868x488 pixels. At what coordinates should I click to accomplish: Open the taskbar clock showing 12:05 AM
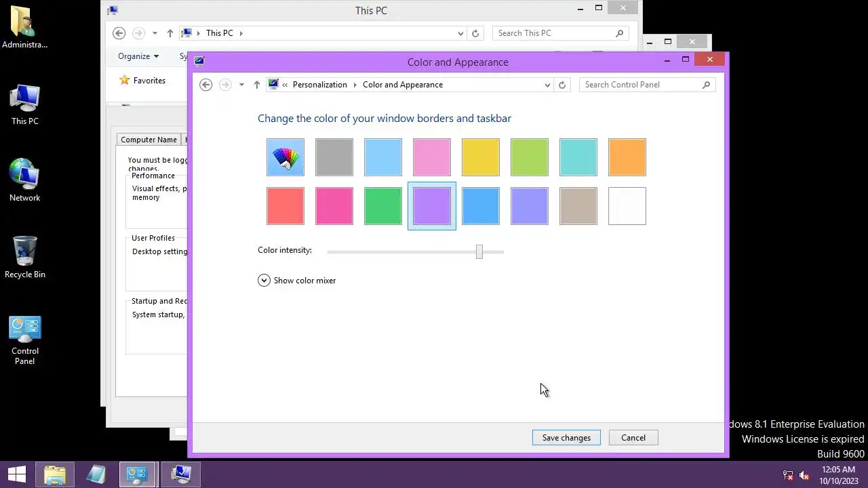click(838, 475)
